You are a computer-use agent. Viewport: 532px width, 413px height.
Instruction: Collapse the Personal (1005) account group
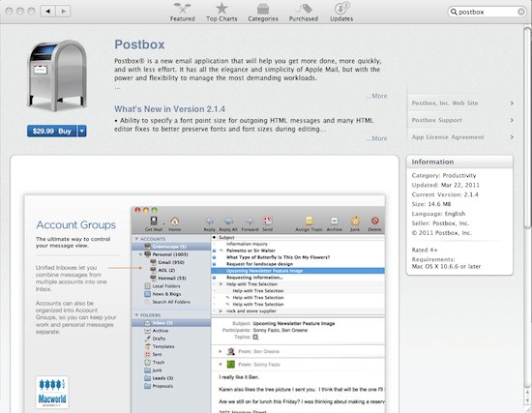tap(140, 254)
